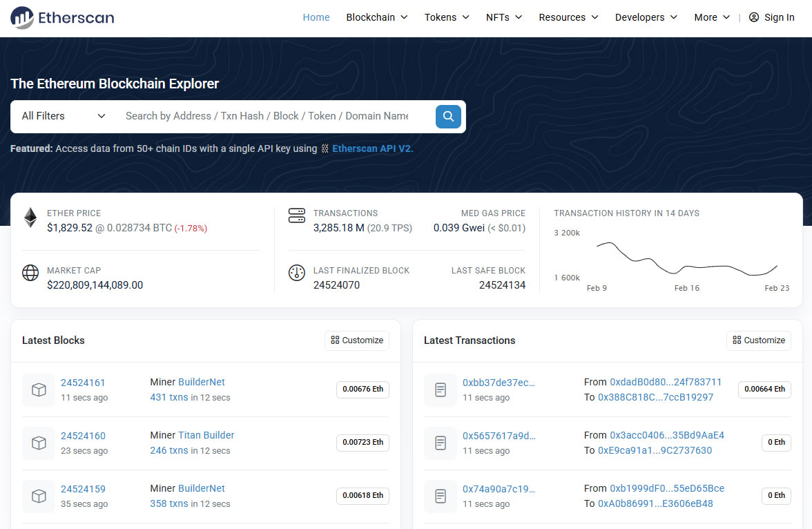
Task: Click the Ether price diamond icon
Action: coord(30,218)
